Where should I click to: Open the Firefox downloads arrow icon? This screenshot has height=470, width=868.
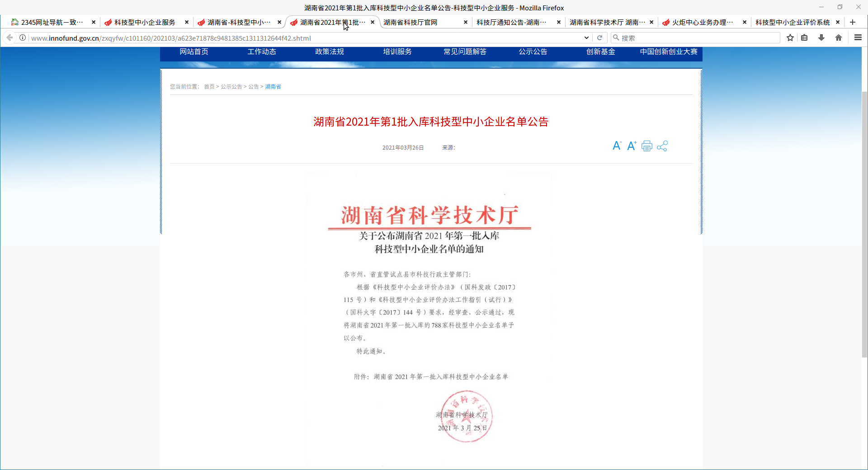click(x=821, y=38)
